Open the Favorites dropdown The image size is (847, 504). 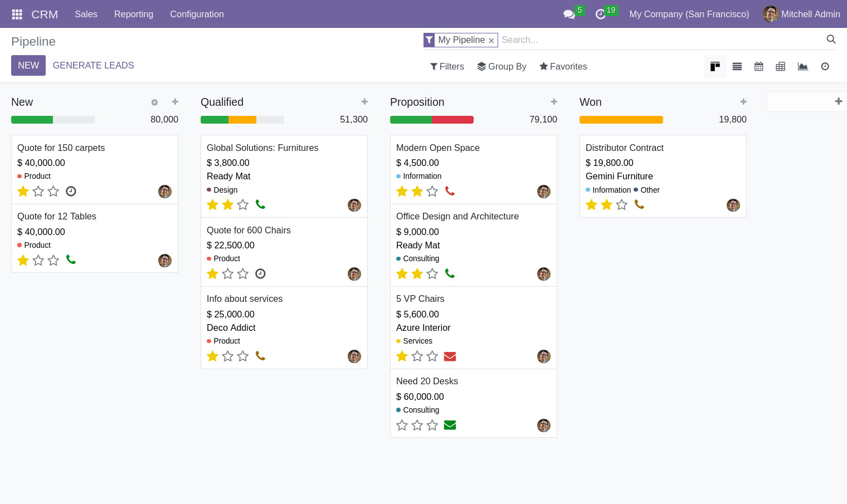pos(563,66)
